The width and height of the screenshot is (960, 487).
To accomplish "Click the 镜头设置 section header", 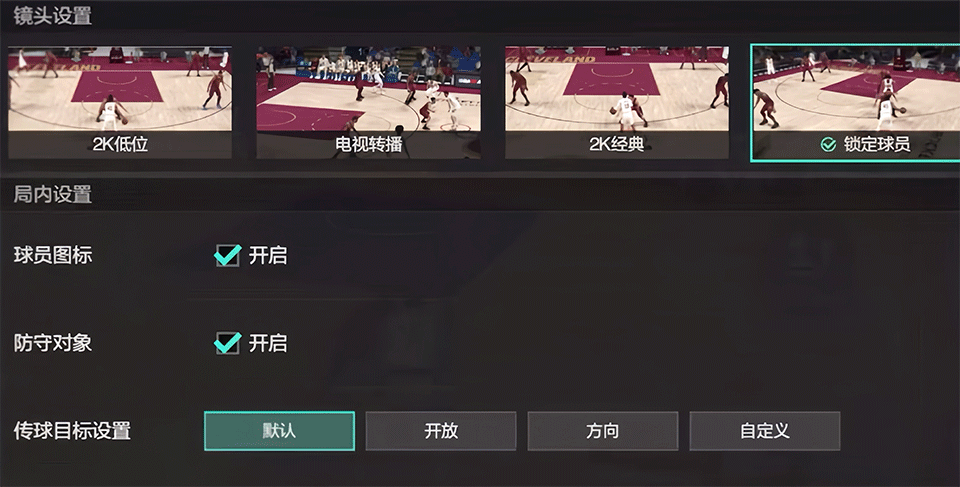I will pyautogui.click(x=53, y=16).
